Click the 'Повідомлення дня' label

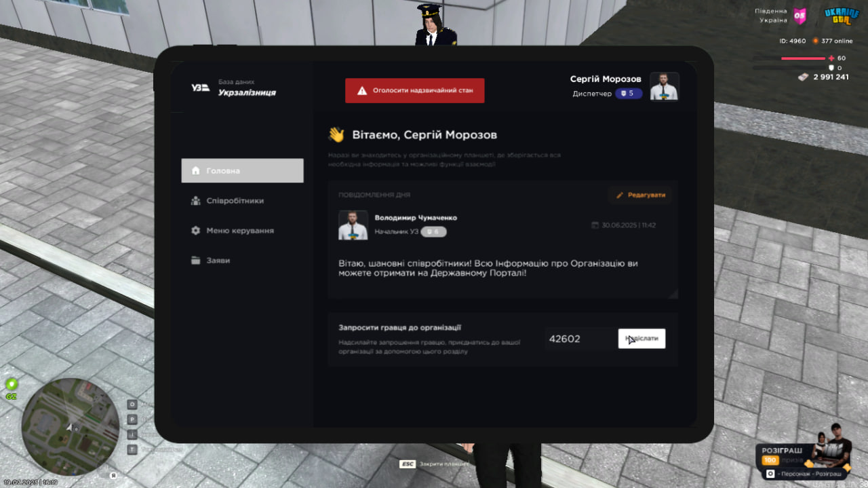(x=374, y=195)
